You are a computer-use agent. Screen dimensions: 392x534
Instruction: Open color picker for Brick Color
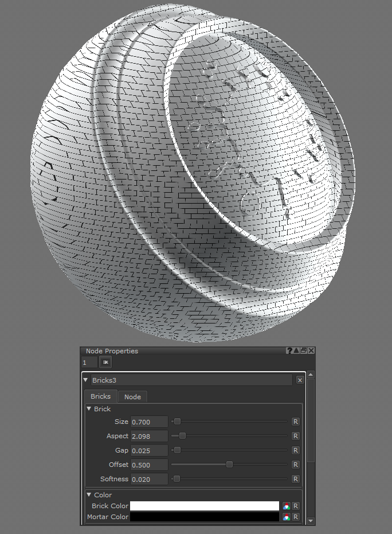point(286,506)
